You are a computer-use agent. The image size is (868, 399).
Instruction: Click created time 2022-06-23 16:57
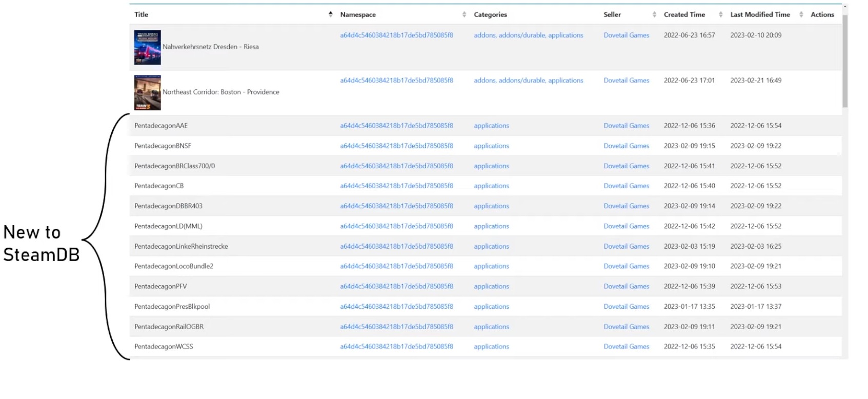(x=689, y=35)
